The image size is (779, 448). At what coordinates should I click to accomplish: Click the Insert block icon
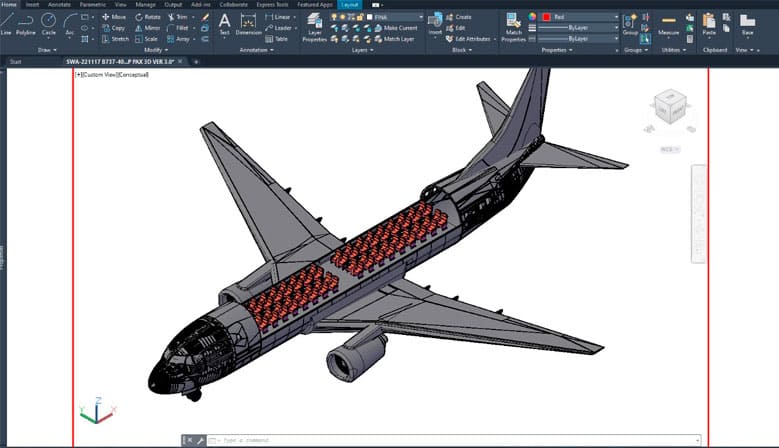(435, 24)
